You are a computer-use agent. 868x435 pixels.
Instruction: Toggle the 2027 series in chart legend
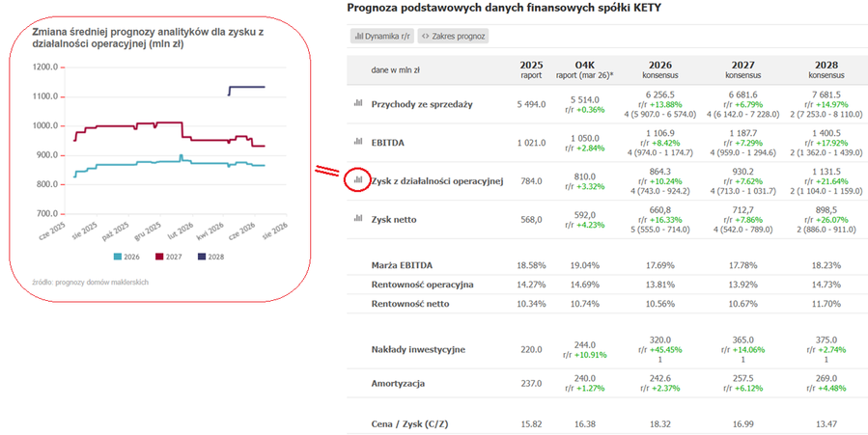point(169,257)
